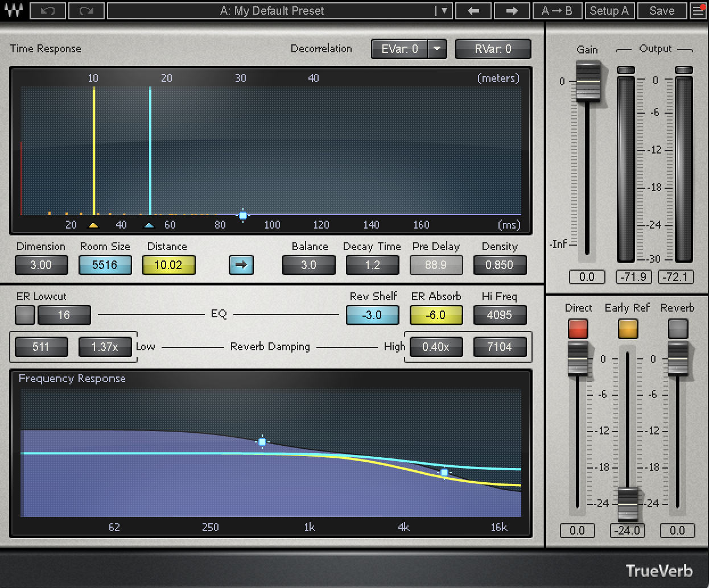This screenshot has height=588, width=709.
Task: Click the Room Size value field
Action: tap(105, 265)
